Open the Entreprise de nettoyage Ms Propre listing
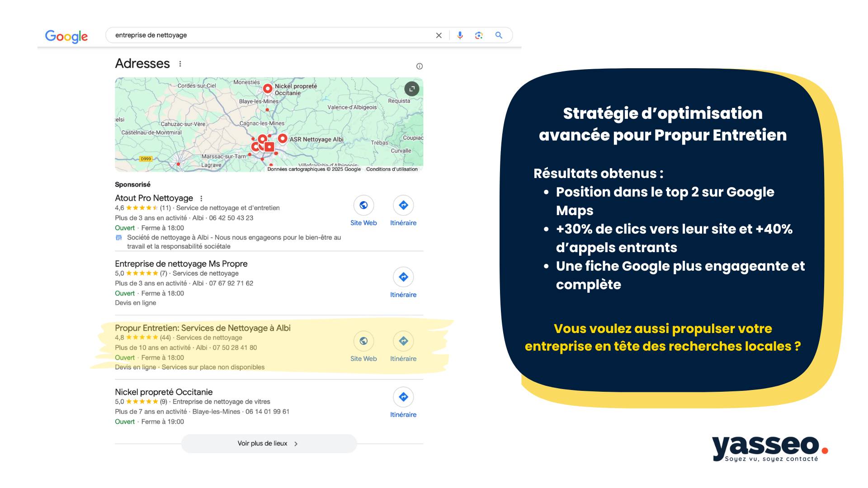This screenshot has width=868, height=488. [181, 263]
